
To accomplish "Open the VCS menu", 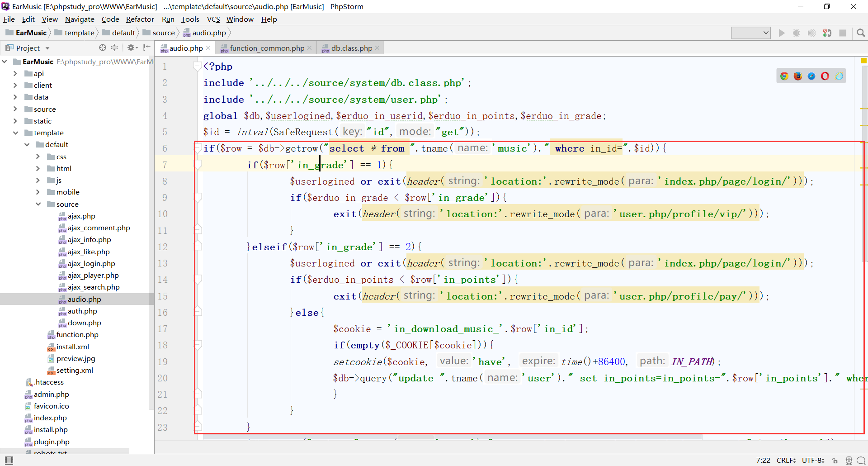I will tap(213, 19).
